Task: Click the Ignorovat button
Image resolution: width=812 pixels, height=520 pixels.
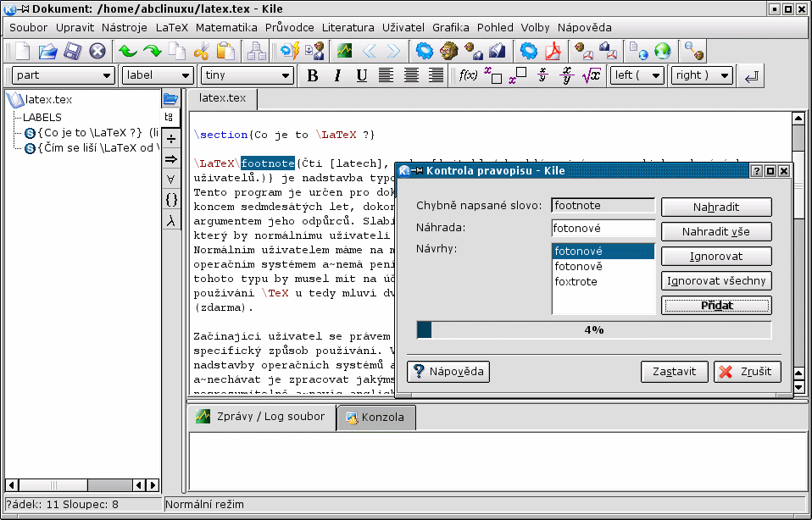Action: click(x=716, y=256)
